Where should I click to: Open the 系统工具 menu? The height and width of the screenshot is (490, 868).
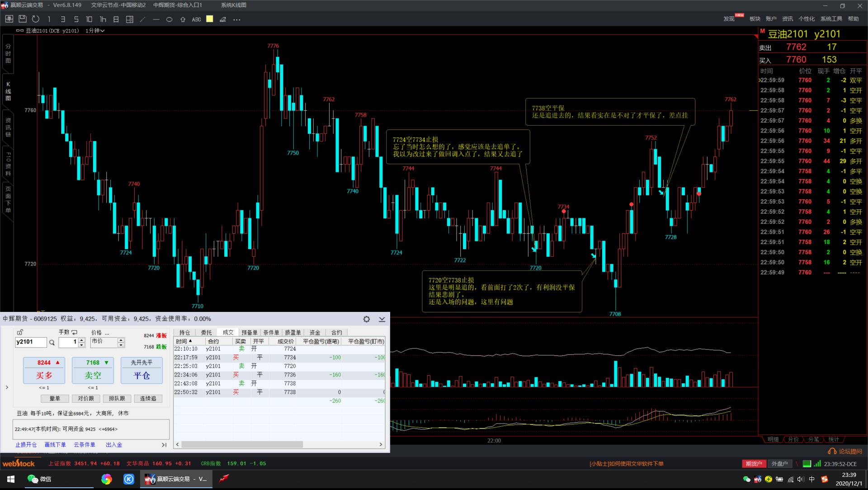click(x=831, y=19)
